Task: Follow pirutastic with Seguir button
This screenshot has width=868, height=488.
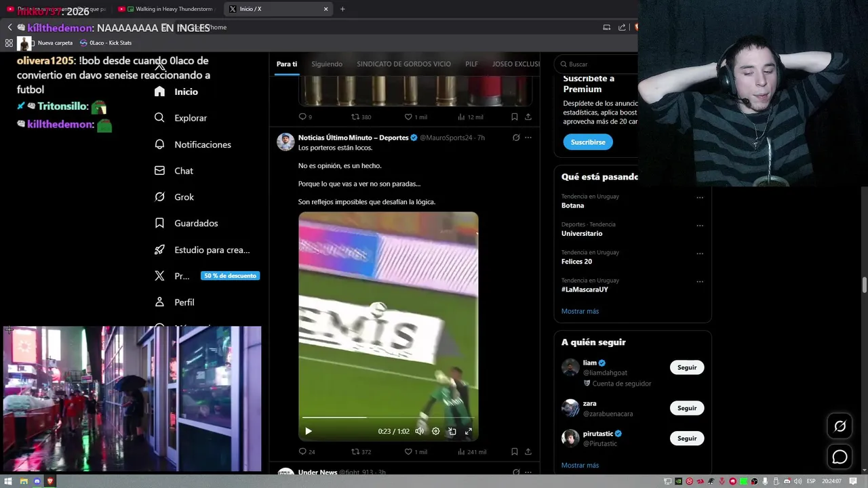Action: click(687, 438)
